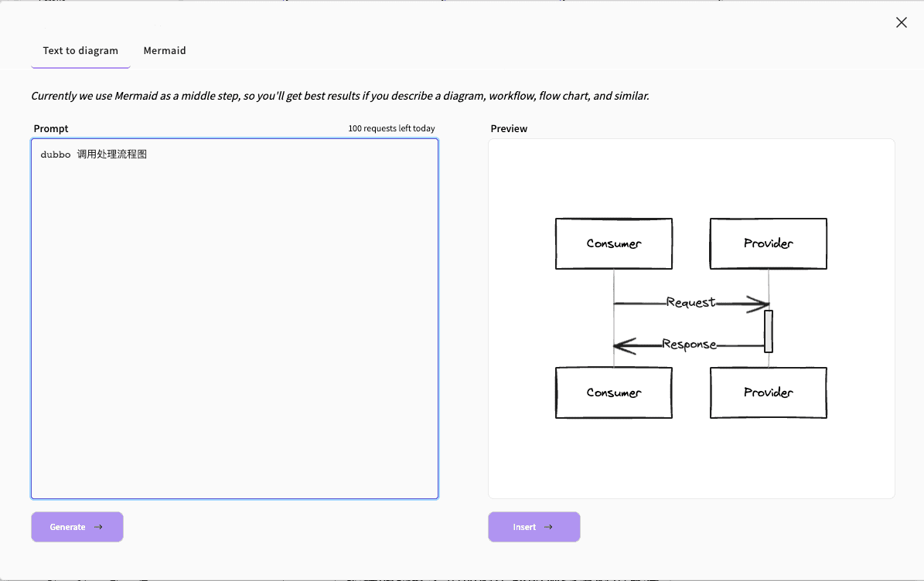The width and height of the screenshot is (924, 581).
Task: Click the activation bar on Provider lifeline
Action: (x=769, y=331)
